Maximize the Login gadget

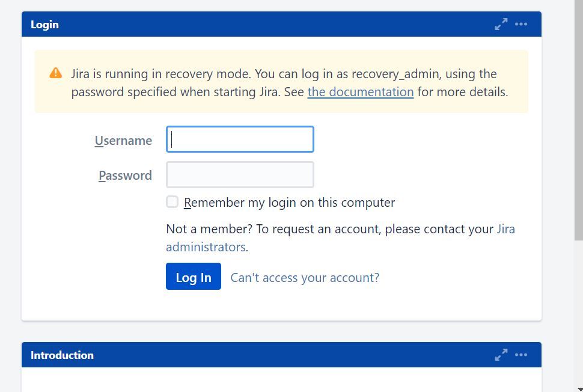(x=501, y=24)
